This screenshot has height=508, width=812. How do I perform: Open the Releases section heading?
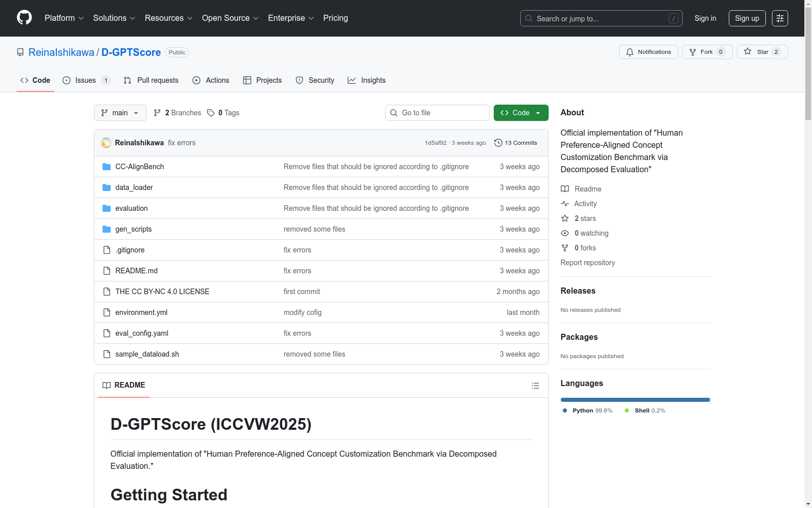578,291
